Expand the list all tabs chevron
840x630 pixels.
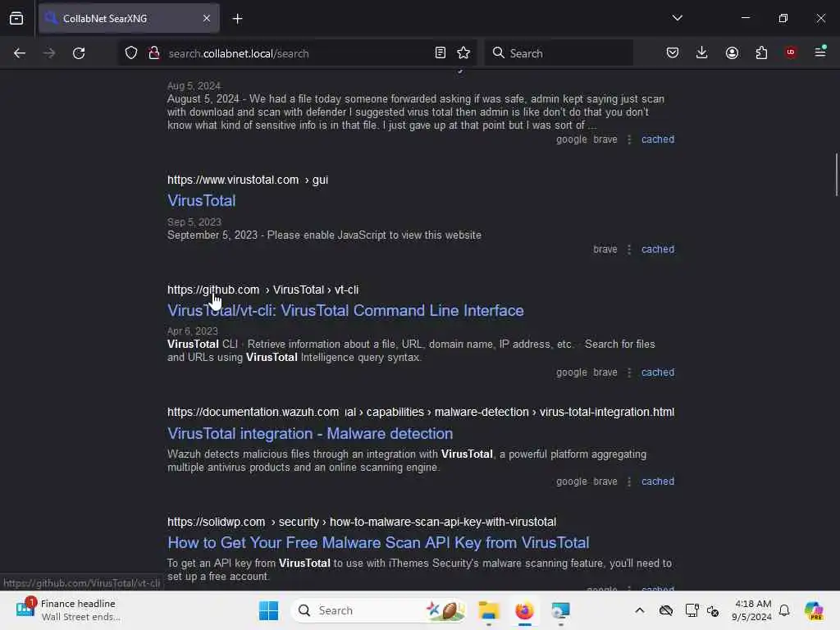pyautogui.click(x=677, y=18)
